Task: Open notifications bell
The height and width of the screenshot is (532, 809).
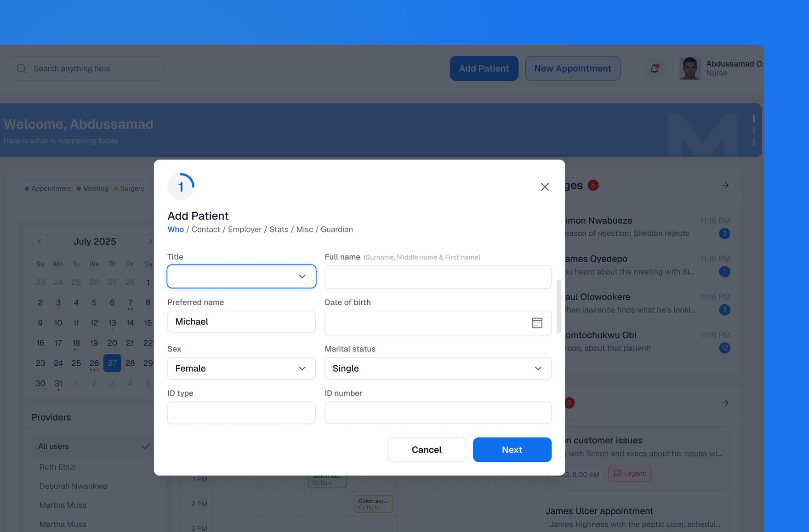Action: [655, 68]
